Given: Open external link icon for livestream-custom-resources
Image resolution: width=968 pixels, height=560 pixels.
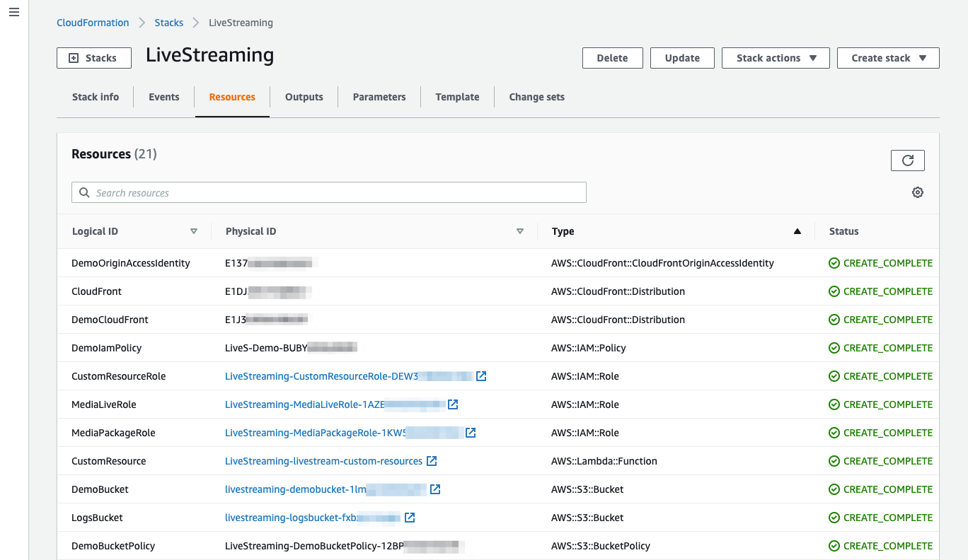Looking at the screenshot, I should [x=432, y=461].
